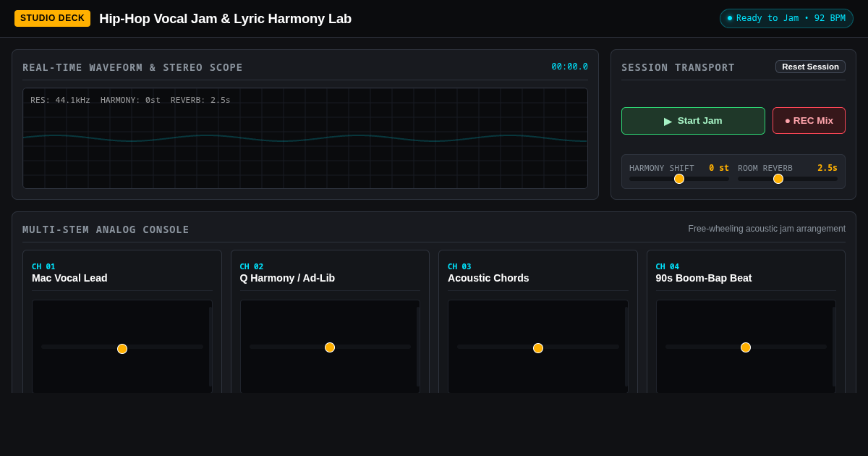Click the HARMONY: 0st scope readout
This screenshot has width=868, height=456.
coord(130,100)
